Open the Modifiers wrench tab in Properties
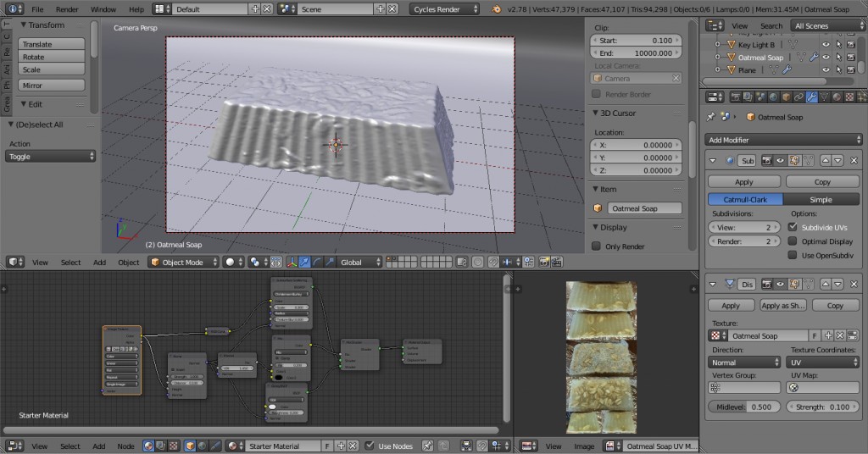The width and height of the screenshot is (868, 454). point(811,96)
